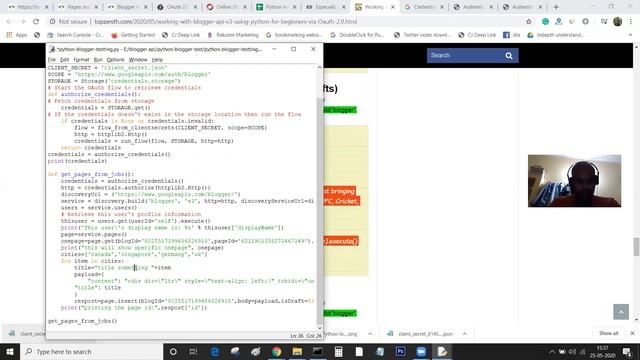Open Google Chrome from the taskbar
640x360 pixels.
click(277, 351)
